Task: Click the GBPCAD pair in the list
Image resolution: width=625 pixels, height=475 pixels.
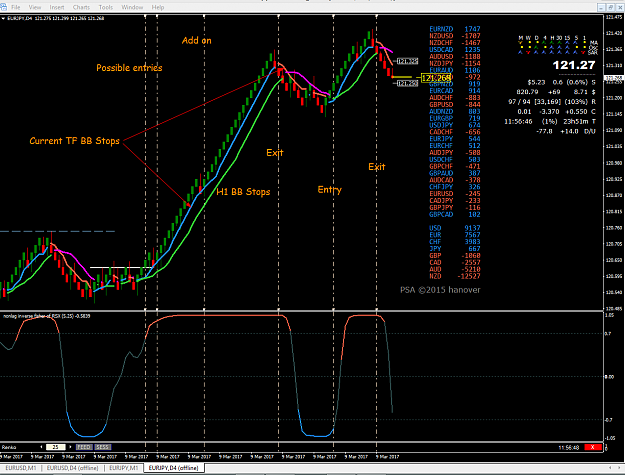Action: (441, 214)
